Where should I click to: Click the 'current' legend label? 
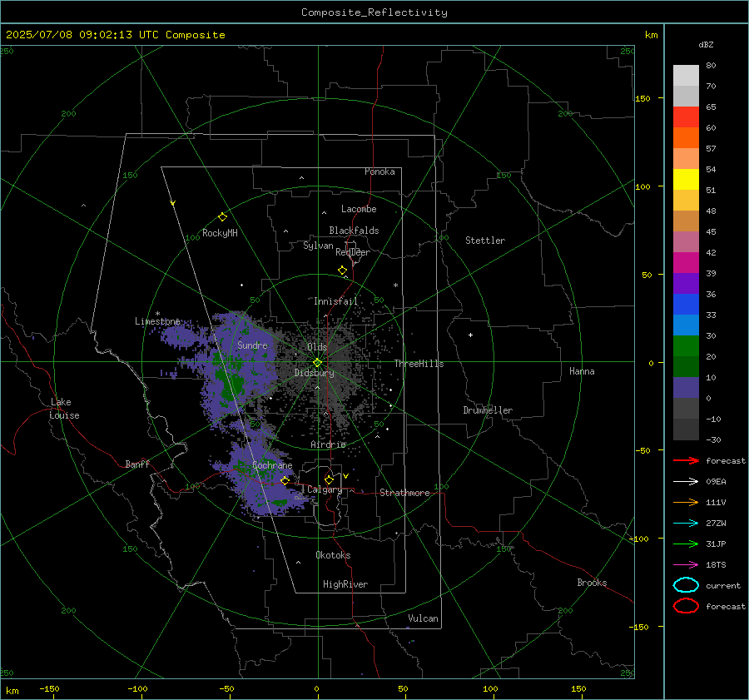[723, 585]
